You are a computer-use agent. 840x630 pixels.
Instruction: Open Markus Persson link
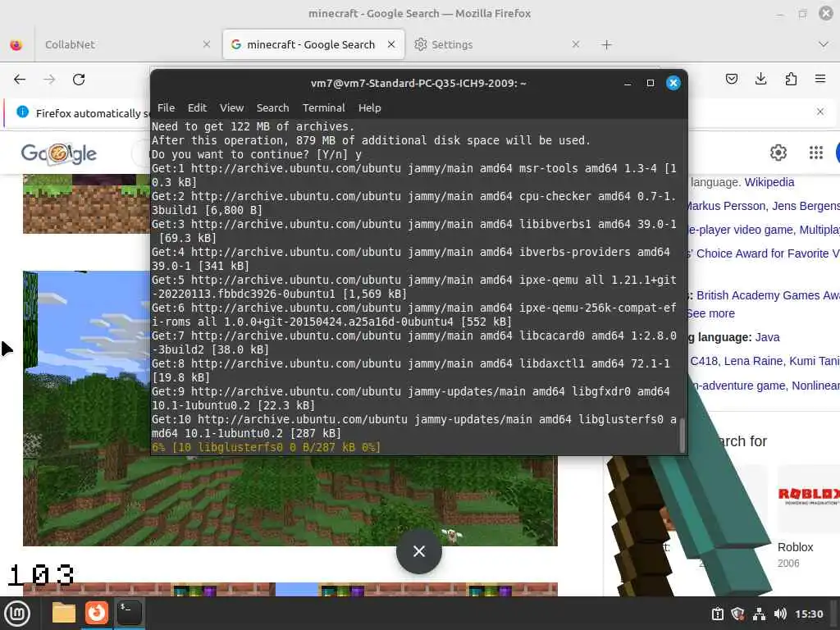pyautogui.click(x=727, y=206)
